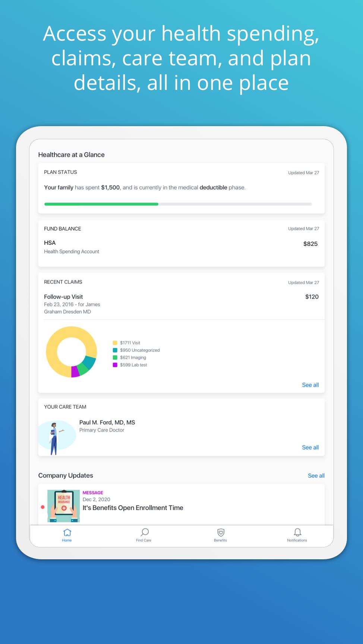The width and height of the screenshot is (363, 644).
Task: Open Find Care magnifier icon
Action: click(145, 532)
